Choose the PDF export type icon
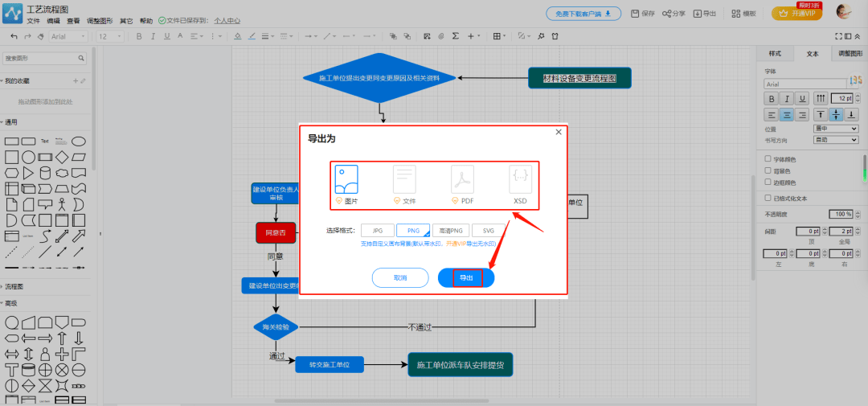868x406 pixels. [462, 179]
